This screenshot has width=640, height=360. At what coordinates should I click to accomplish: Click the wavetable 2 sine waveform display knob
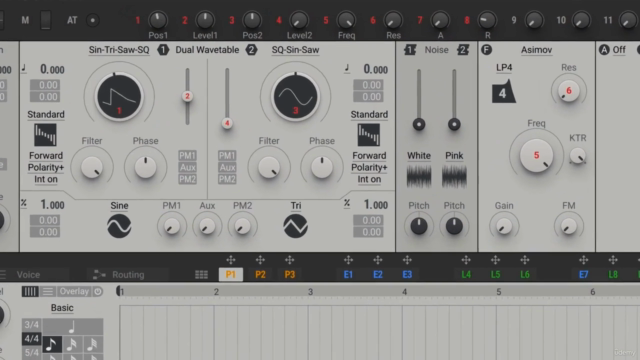296,97
